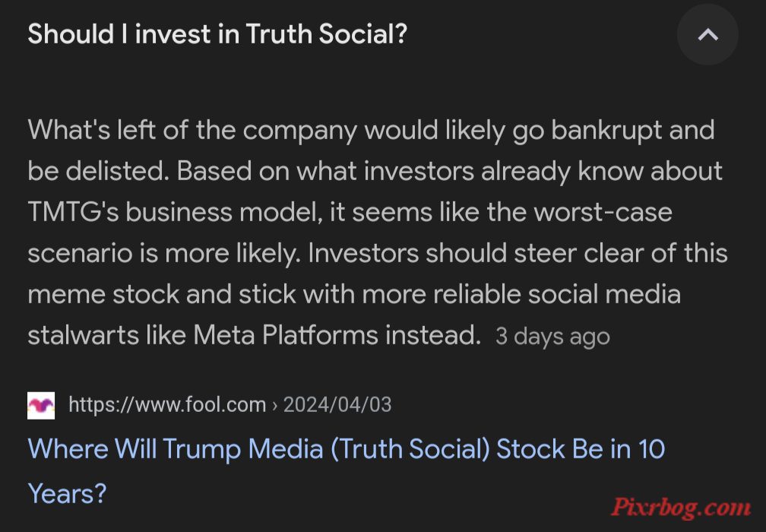Click the '3 days ago' timestamp

(x=553, y=336)
